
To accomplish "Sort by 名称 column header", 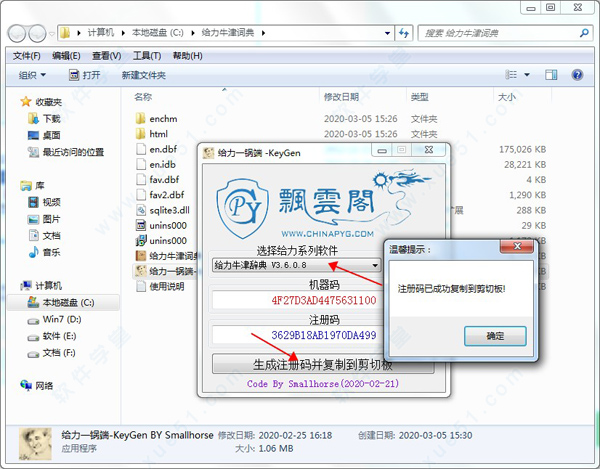I will pos(143,97).
